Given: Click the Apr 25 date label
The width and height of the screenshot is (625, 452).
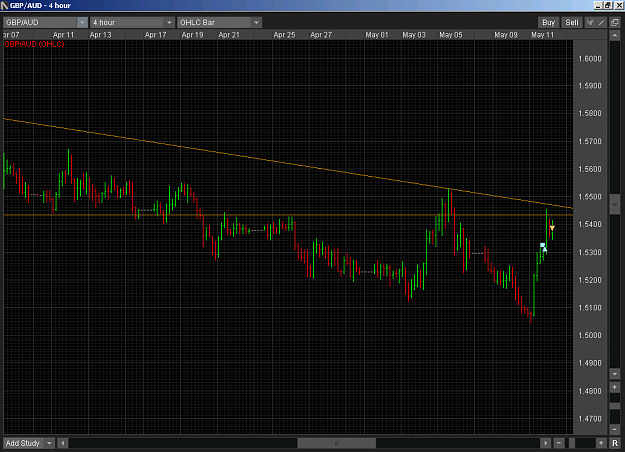Looking at the screenshot, I should [x=284, y=35].
